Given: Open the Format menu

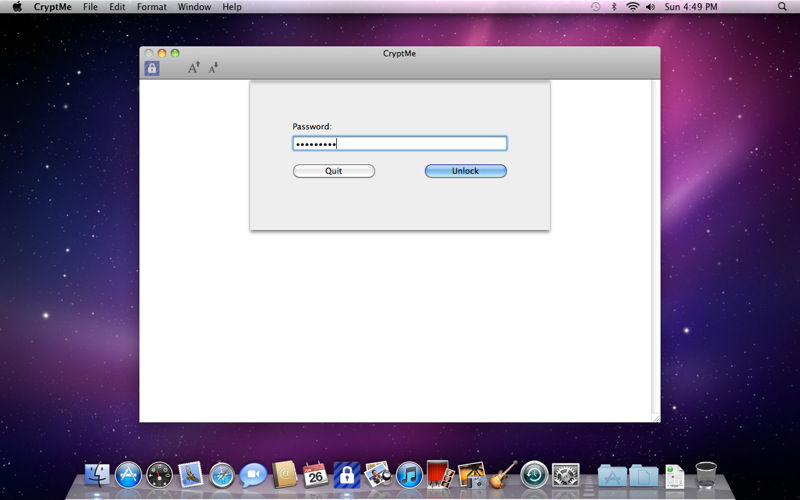Looking at the screenshot, I should coord(152,7).
